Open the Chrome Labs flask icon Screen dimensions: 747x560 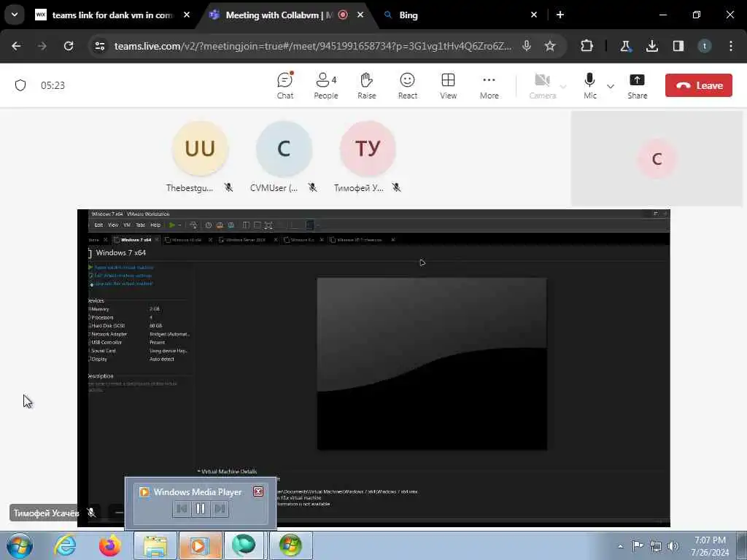625,46
